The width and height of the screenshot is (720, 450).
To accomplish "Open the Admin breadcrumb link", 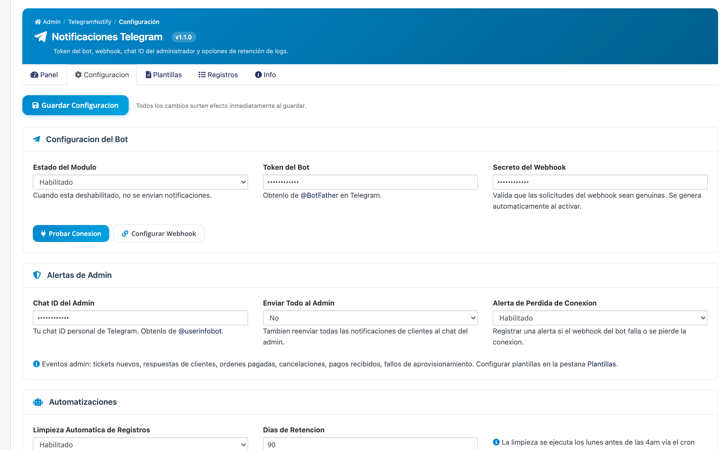I will coord(52,22).
